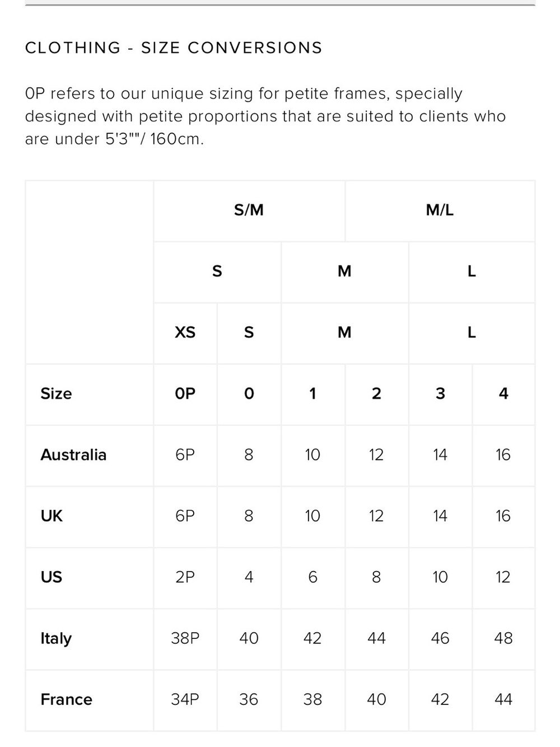Viewport: 560px width, 747px height.
Task: Select the France 44 cell
Action: pos(503,699)
